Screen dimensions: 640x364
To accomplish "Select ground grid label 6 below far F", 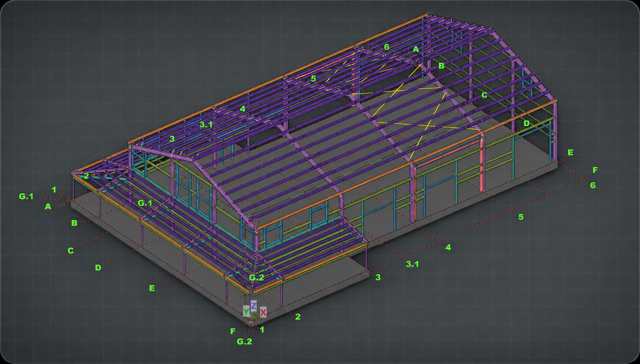I will click(593, 185).
